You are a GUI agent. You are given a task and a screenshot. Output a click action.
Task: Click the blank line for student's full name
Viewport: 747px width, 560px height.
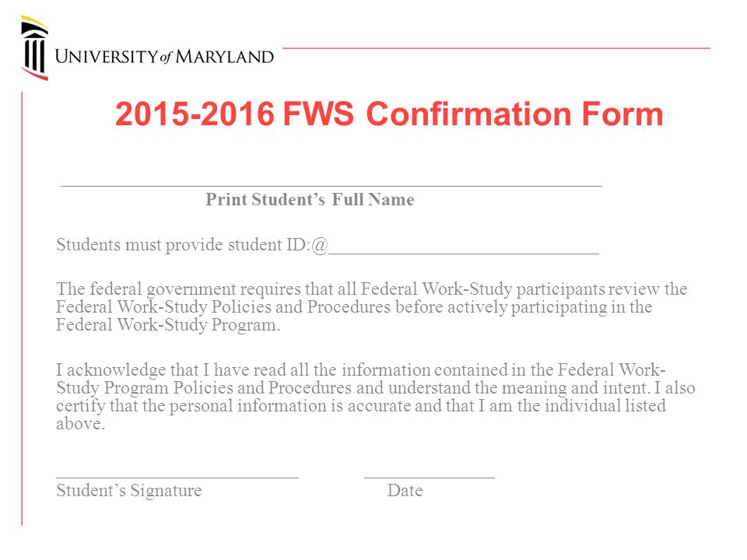click(x=331, y=185)
